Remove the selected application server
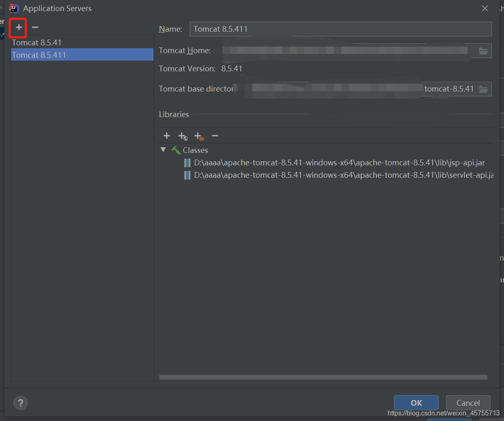This screenshot has height=421, width=504. point(35,27)
